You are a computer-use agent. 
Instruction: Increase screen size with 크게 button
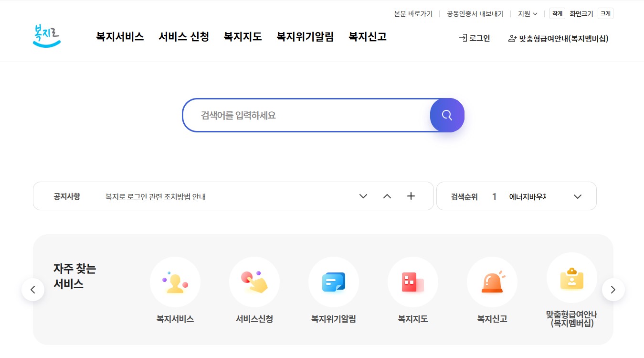pyautogui.click(x=605, y=14)
